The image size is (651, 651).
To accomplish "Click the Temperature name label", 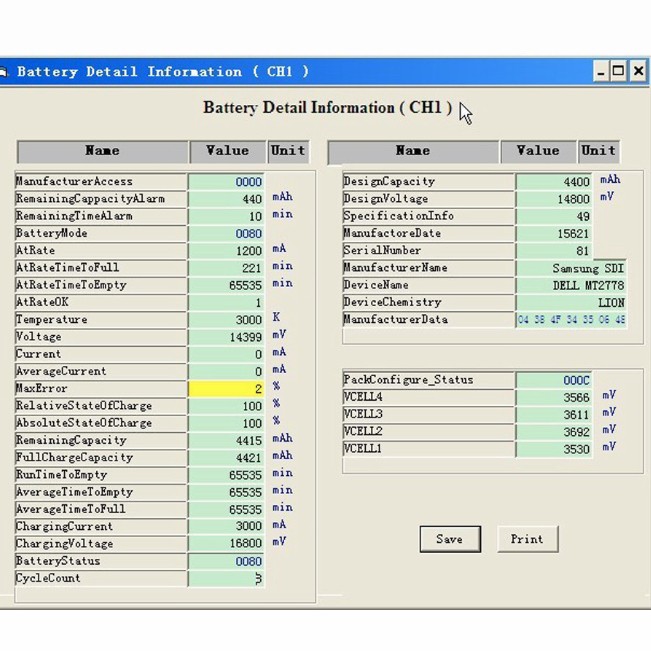I will point(101,319).
